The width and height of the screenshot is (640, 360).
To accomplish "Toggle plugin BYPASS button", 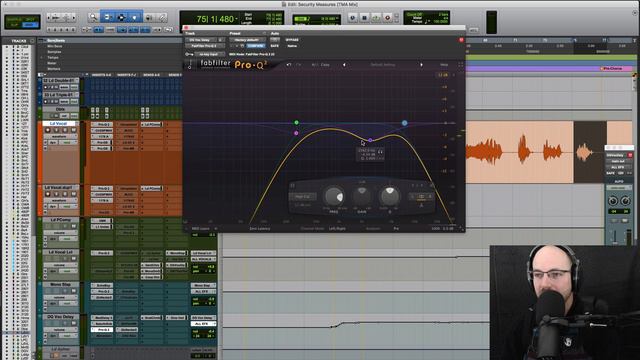I will [x=292, y=40].
